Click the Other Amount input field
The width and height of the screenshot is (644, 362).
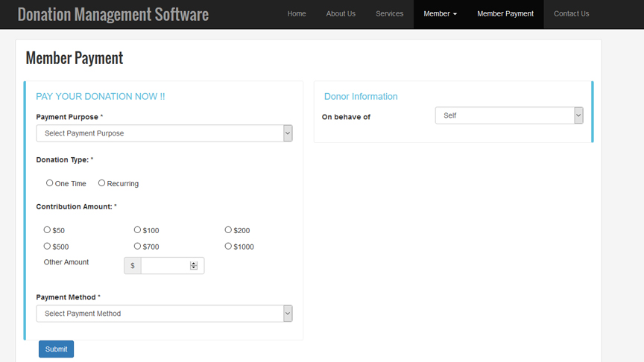click(165, 266)
